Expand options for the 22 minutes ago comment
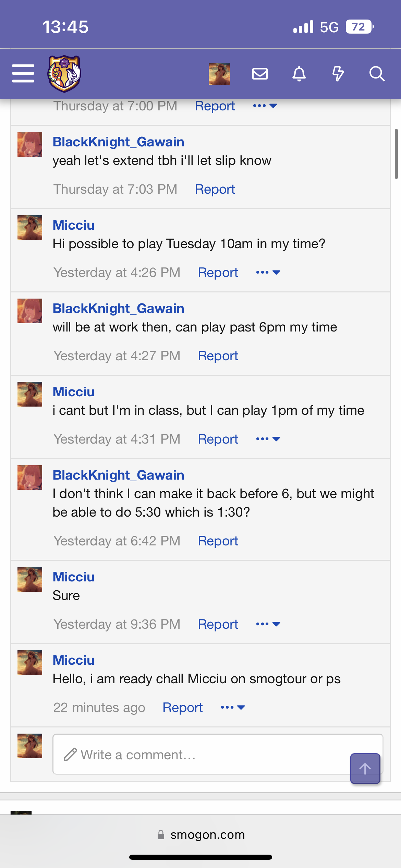The height and width of the screenshot is (868, 401). coord(233,708)
